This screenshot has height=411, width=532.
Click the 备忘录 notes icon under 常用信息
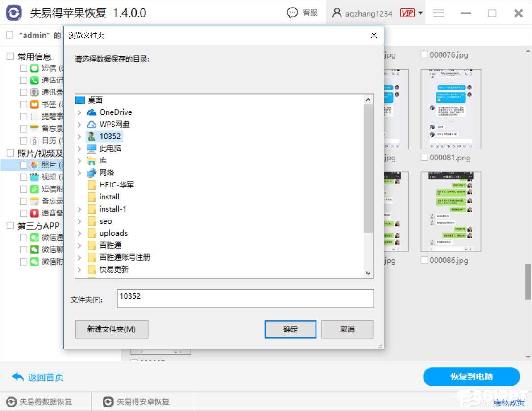[x=34, y=129]
